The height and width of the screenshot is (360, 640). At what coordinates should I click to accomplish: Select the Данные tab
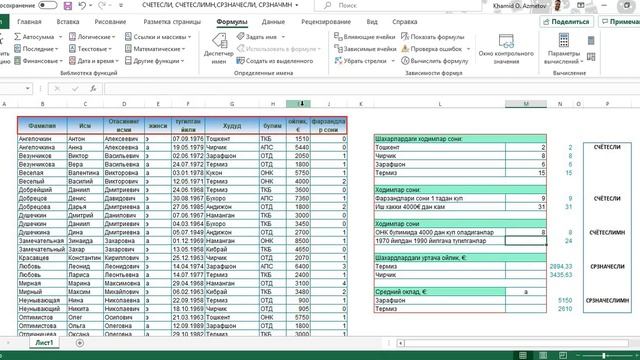click(x=273, y=22)
